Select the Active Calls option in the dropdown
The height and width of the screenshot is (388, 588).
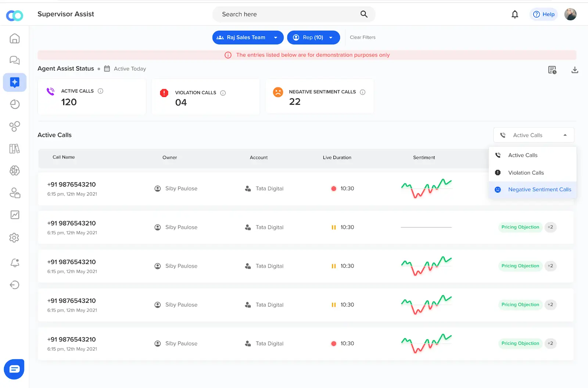tap(523, 155)
